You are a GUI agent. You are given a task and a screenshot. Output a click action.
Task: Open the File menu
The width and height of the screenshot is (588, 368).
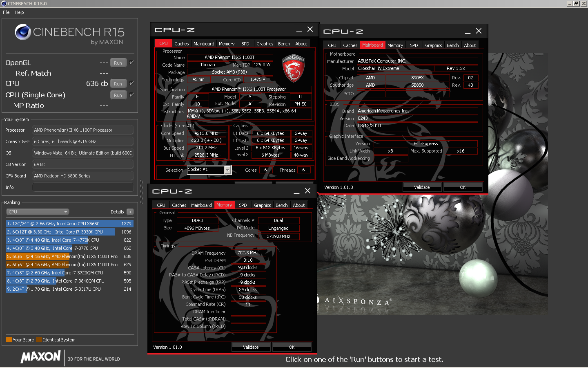(6, 12)
